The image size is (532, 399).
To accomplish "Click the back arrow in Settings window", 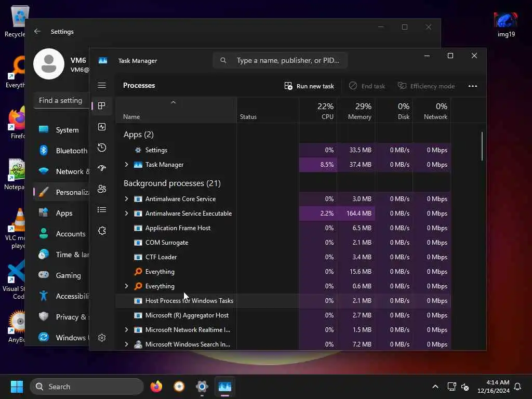I will coord(37,32).
